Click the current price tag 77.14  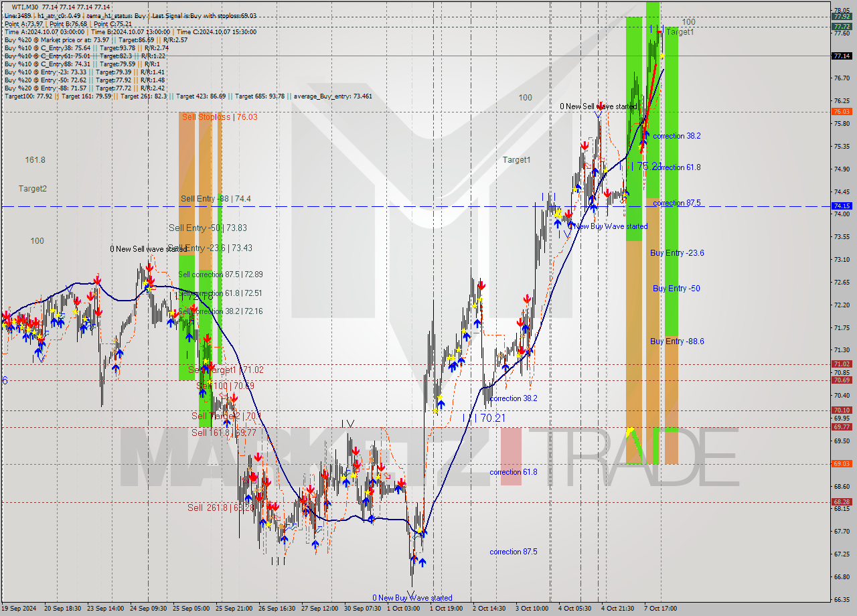[x=842, y=56]
